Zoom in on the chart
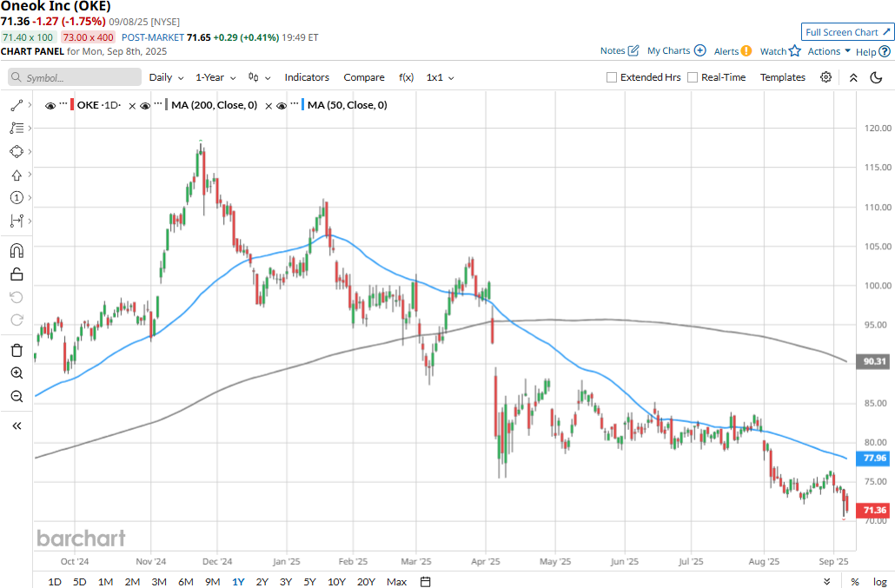 (17, 373)
